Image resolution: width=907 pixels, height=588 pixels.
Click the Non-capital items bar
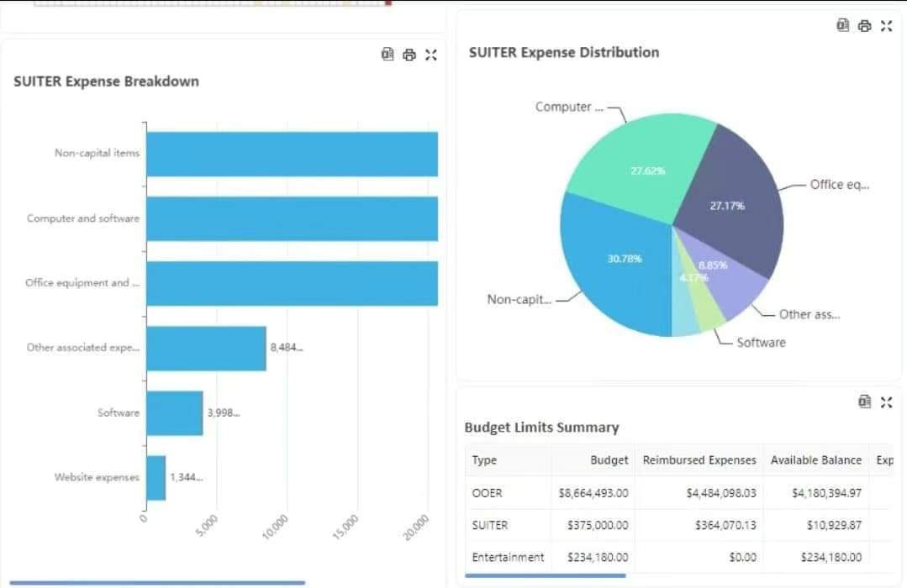tap(292, 154)
